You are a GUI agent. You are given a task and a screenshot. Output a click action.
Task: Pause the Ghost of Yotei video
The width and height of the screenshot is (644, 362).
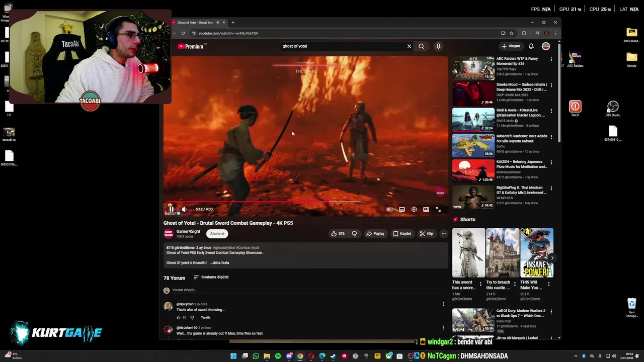pos(171,209)
